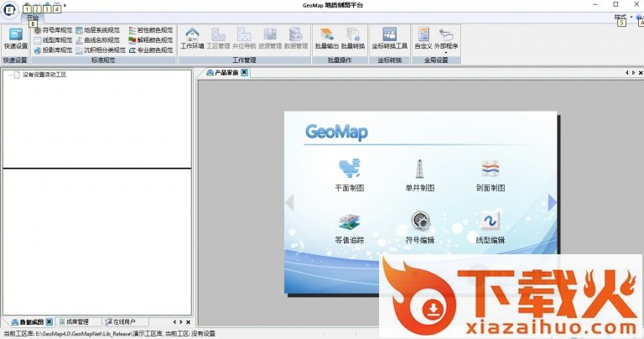Viewport: 644px width, 339px height.
Task: Expand the 外部程序 dropdown arrow
Action: pos(446,53)
